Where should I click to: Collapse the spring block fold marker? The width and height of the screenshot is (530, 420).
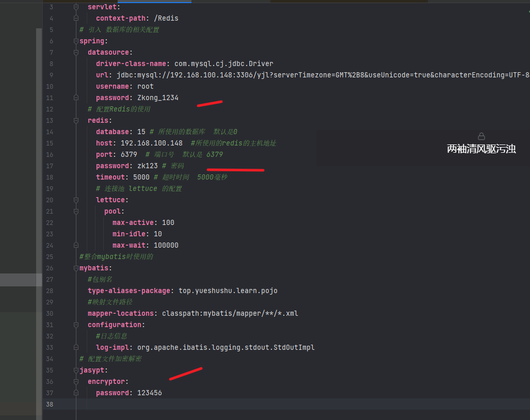(x=76, y=41)
